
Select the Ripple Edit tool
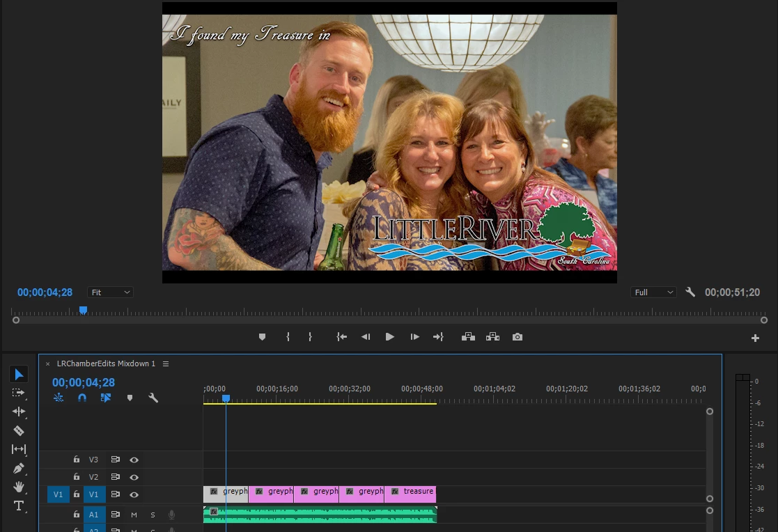[18, 412]
